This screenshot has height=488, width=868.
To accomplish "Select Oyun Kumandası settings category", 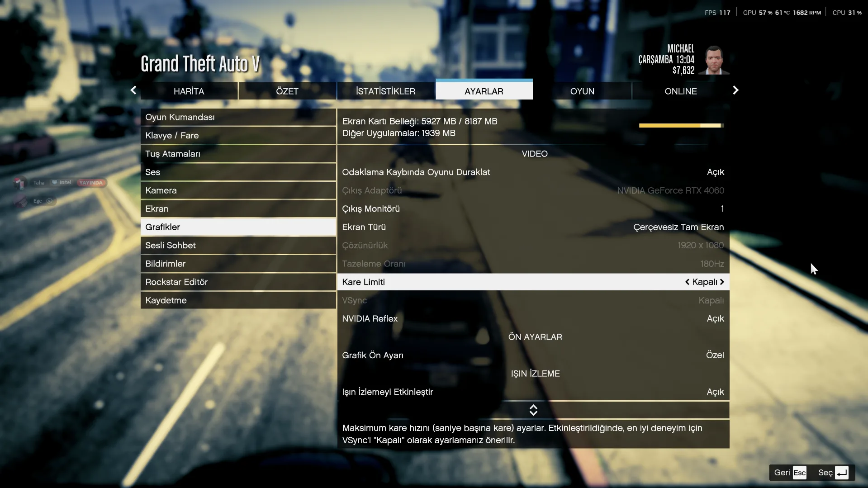I will point(238,117).
